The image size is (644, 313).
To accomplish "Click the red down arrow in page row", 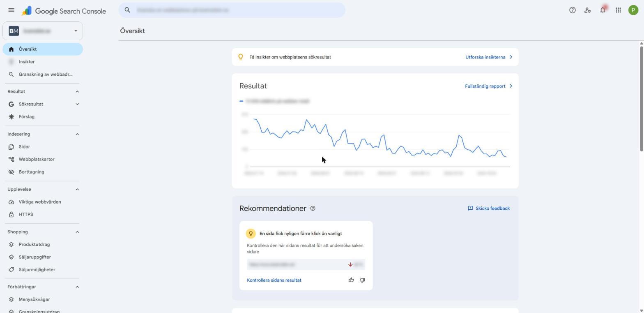I will [350, 264].
